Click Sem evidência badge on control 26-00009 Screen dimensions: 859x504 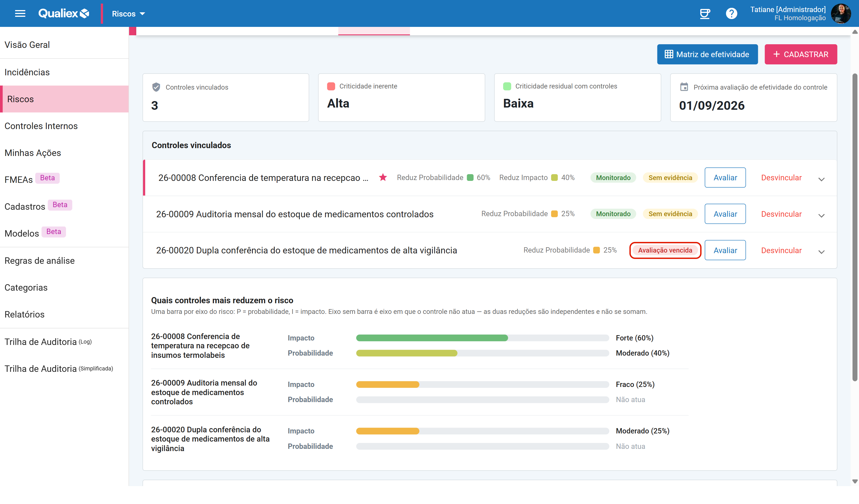click(670, 214)
